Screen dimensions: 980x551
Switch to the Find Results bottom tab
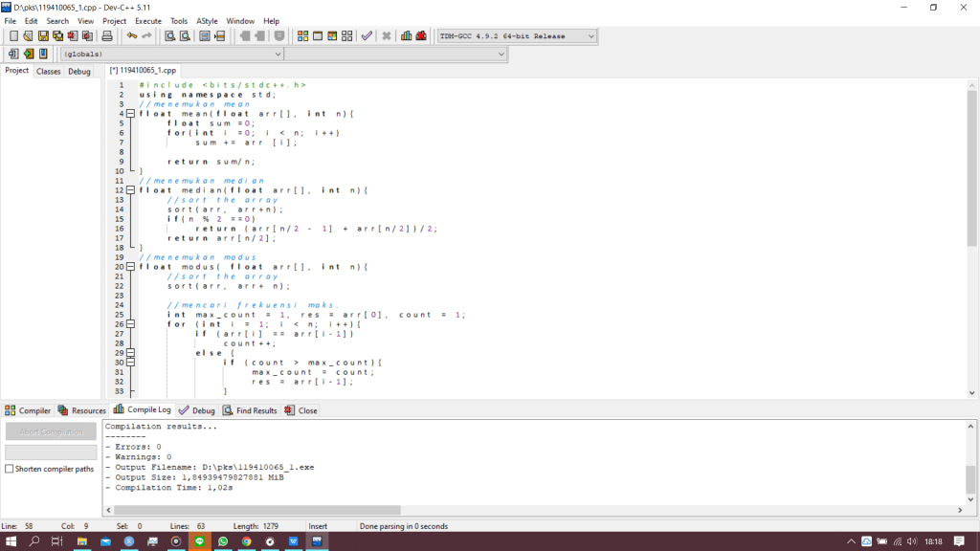[250, 410]
